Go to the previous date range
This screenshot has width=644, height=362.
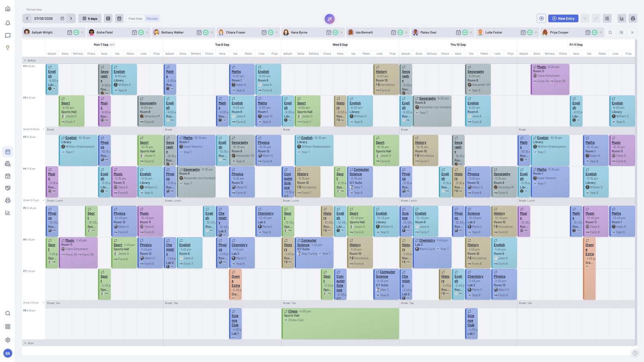(x=27, y=19)
